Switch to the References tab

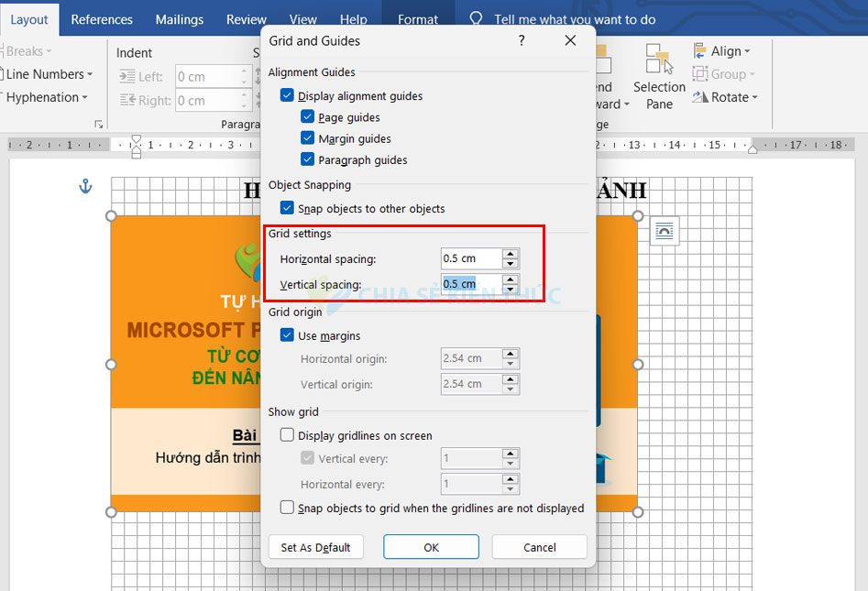point(102,19)
